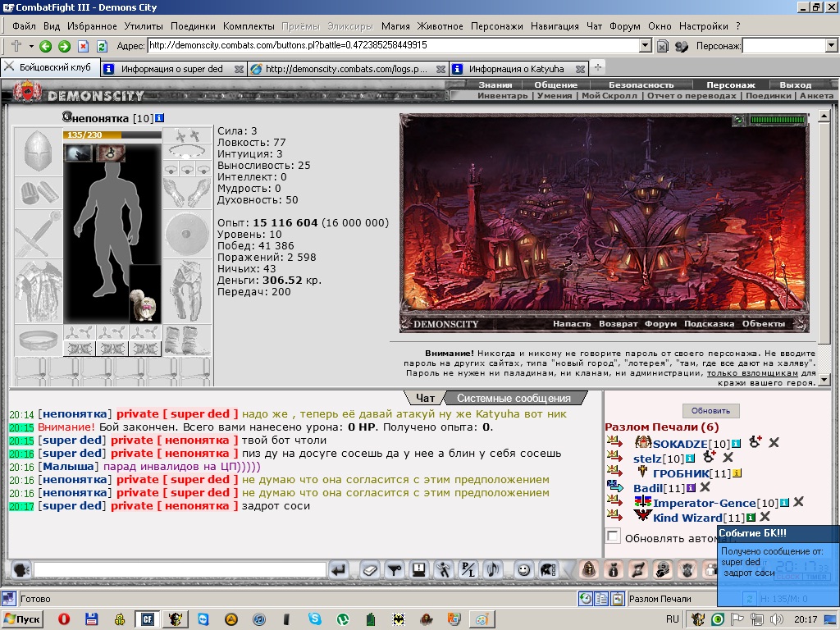Click the funnel filter icon in chat toolbar

coord(395,570)
